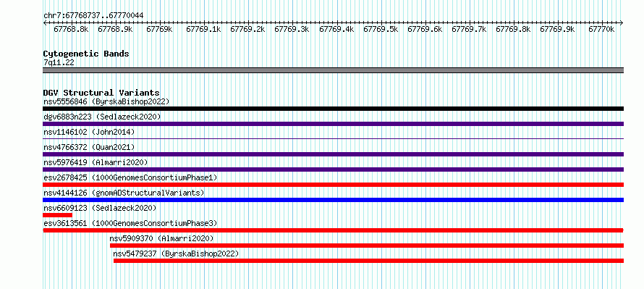Click ruler position 67768.8k
Viewport: 644px width, 289px height.
[71, 29]
